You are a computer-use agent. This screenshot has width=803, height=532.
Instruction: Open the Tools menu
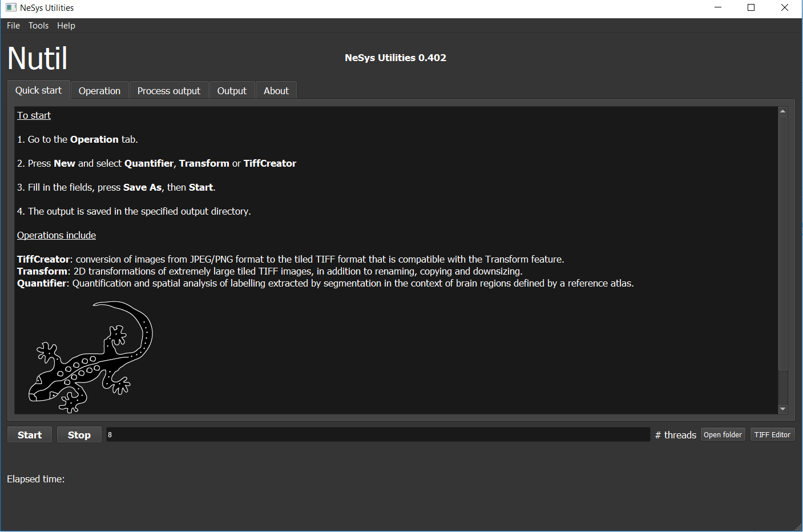pos(38,26)
